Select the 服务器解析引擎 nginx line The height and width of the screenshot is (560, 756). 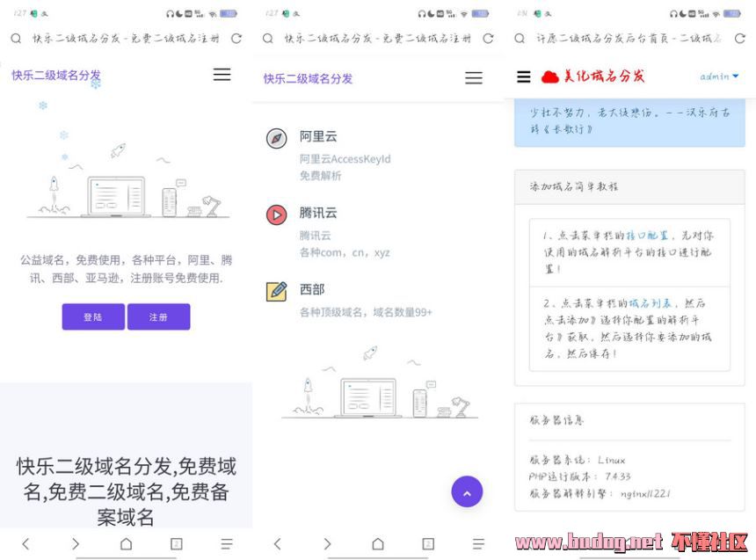point(600,493)
